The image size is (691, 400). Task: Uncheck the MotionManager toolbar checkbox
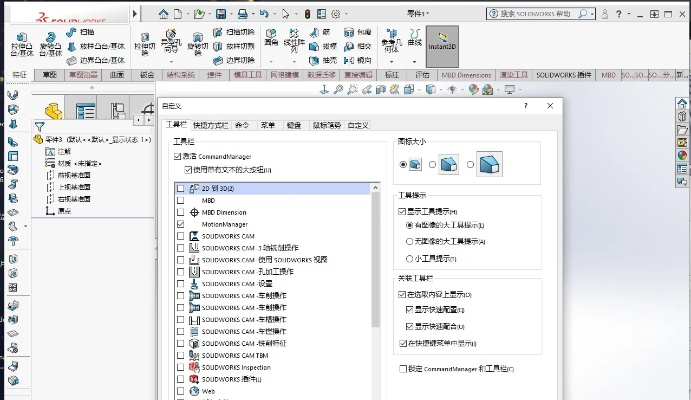(x=180, y=225)
